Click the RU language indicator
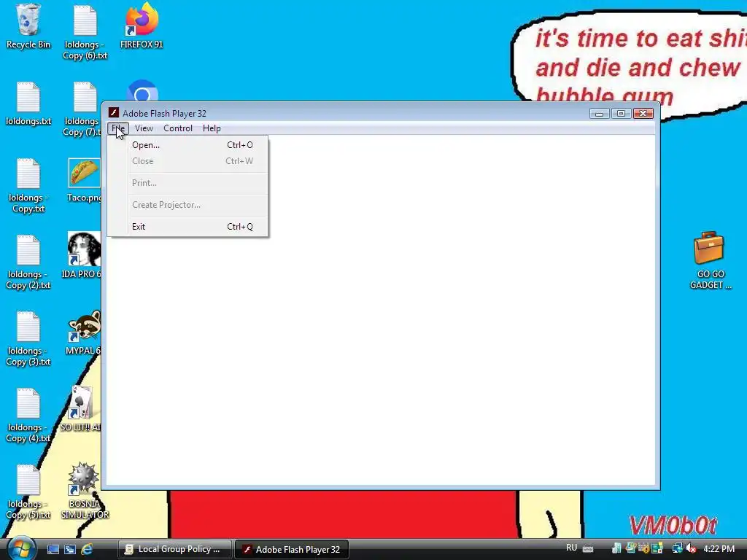 coord(572,548)
